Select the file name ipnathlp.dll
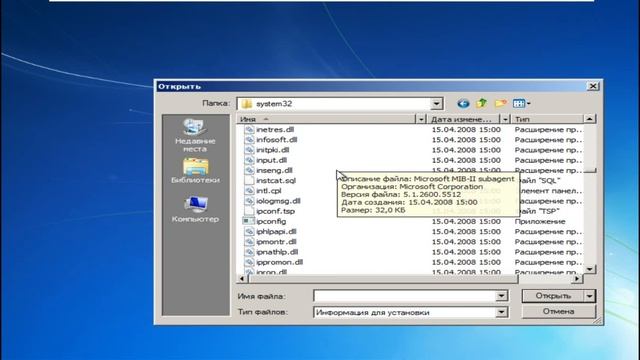Viewport: 640px width, 360px height. tap(277, 252)
